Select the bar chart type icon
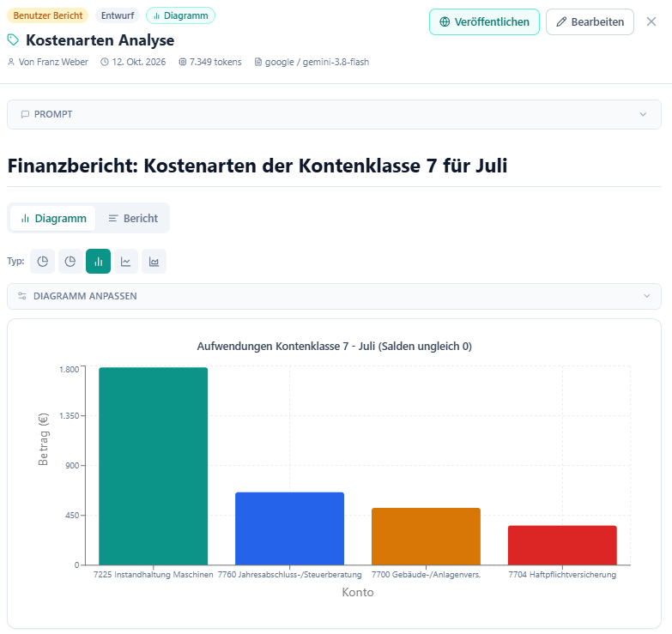Screen dimensions: 672x634 [98, 262]
